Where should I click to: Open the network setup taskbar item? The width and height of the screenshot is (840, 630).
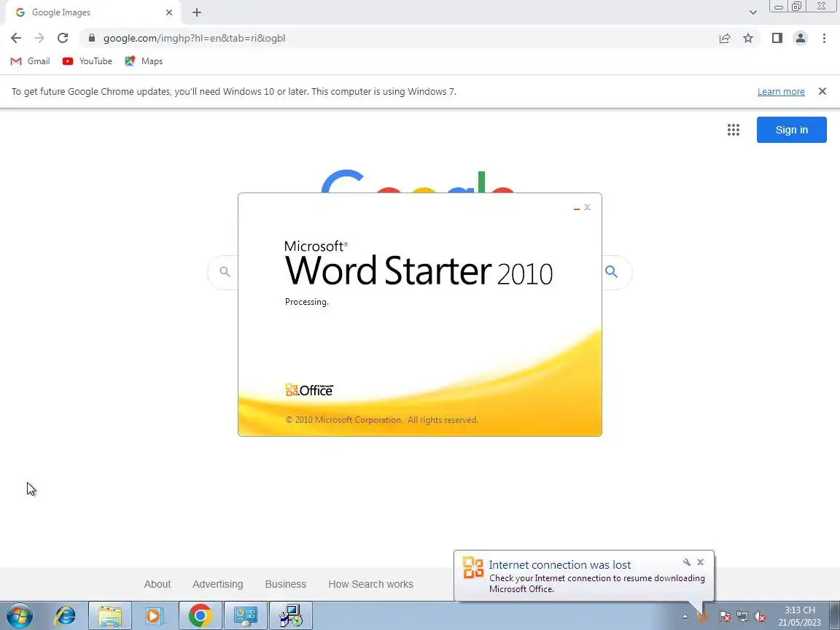[x=291, y=615]
